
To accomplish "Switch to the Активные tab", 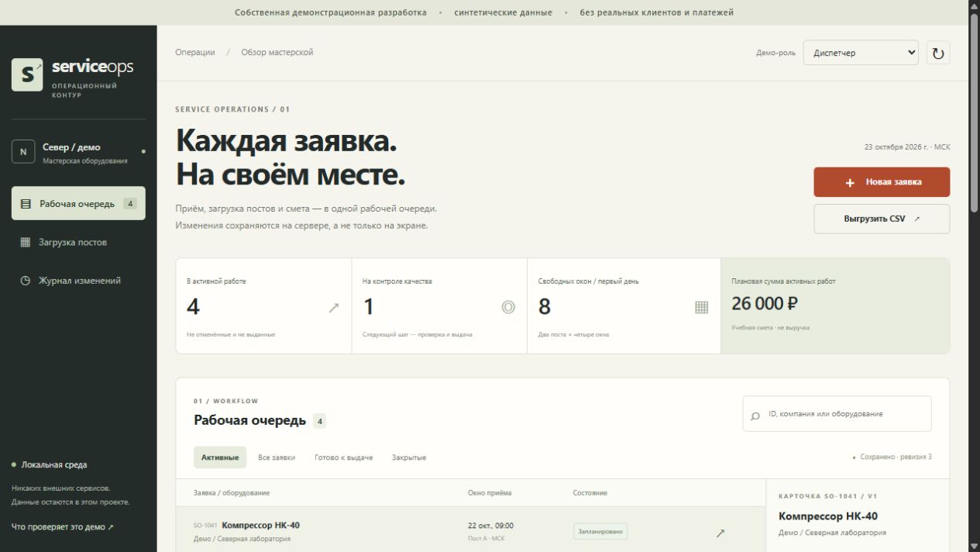I will click(220, 457).
